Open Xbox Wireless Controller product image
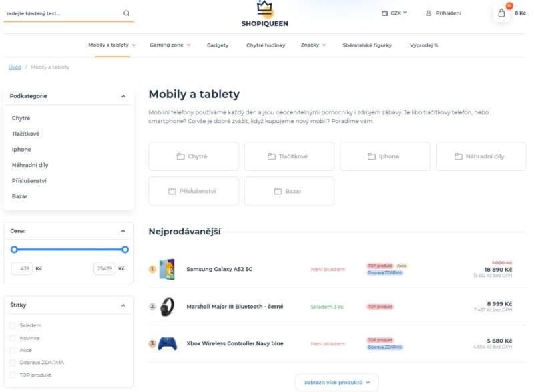Image resolution: width=534 pixels, height=392 pixels. [168, 344]
